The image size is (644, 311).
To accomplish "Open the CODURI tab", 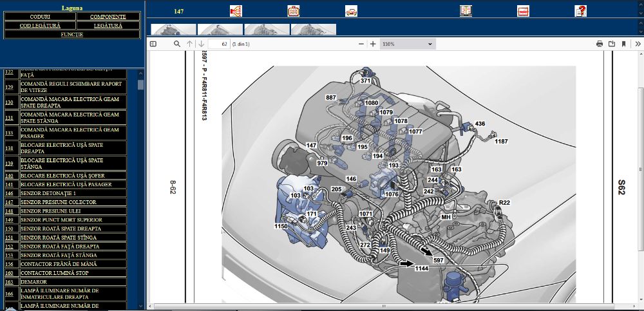I will [x=40, y=17].
